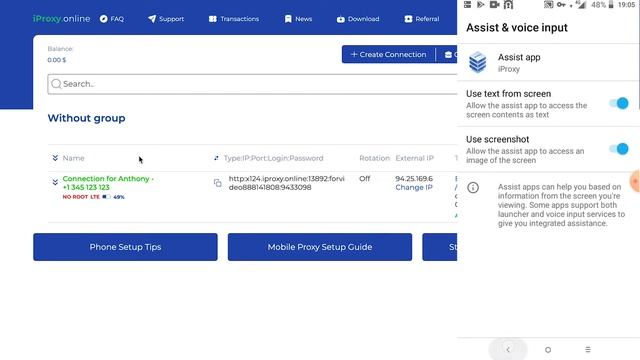
Task: Open Mobile Proxy Setup Guide
Action: [320, 247]
